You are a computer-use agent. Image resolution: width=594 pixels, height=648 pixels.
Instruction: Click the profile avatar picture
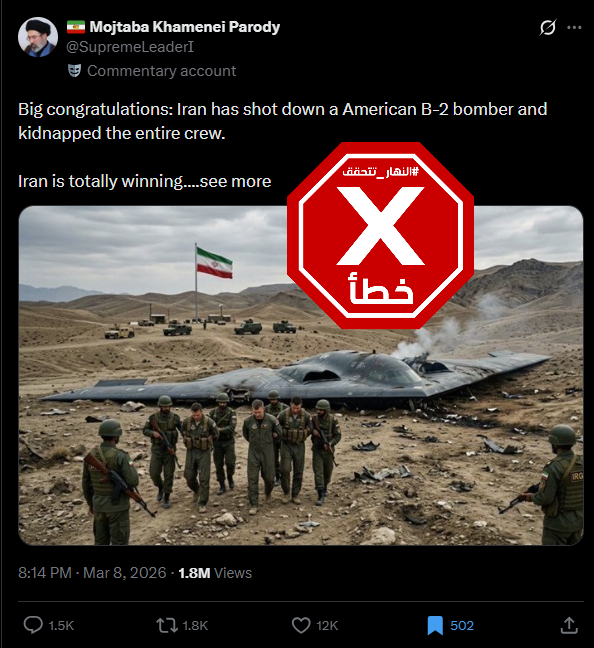click(38, 37)
